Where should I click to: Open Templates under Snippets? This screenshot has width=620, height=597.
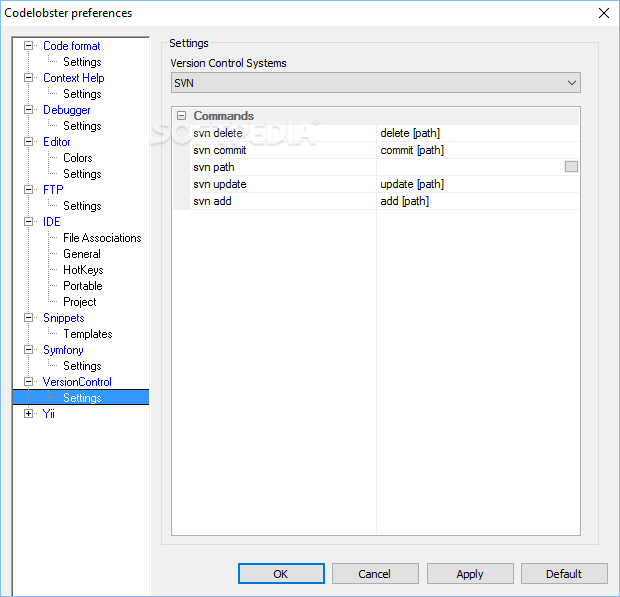(x=88, y=334)
